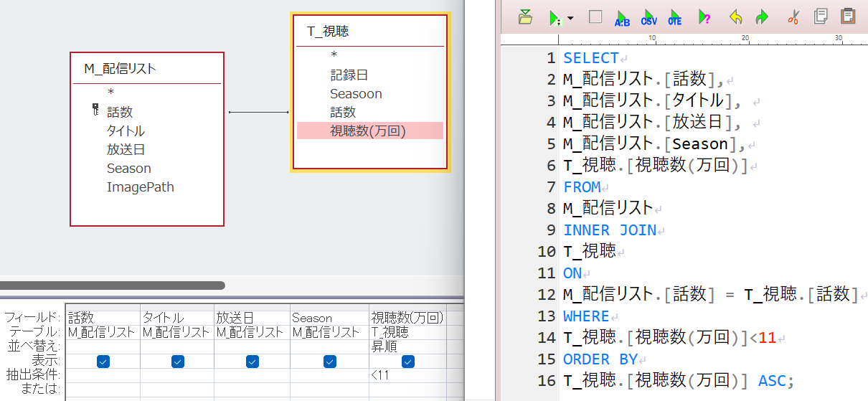Click INNER JOIN on line 9
Image resolution: width=868 pixels, height=401 pixels.
tap(610, 230)
